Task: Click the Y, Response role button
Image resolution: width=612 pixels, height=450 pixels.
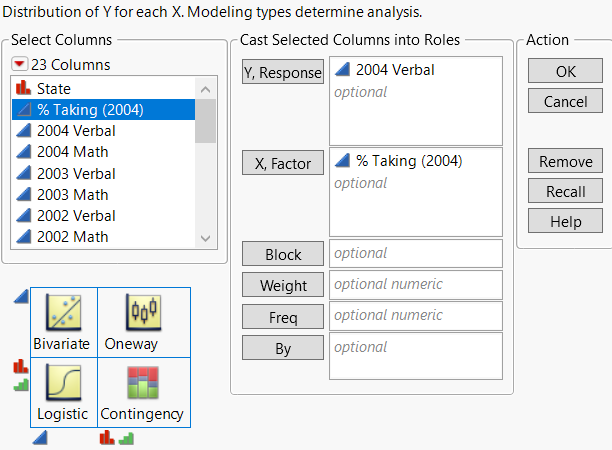Action: pos(283,72)
